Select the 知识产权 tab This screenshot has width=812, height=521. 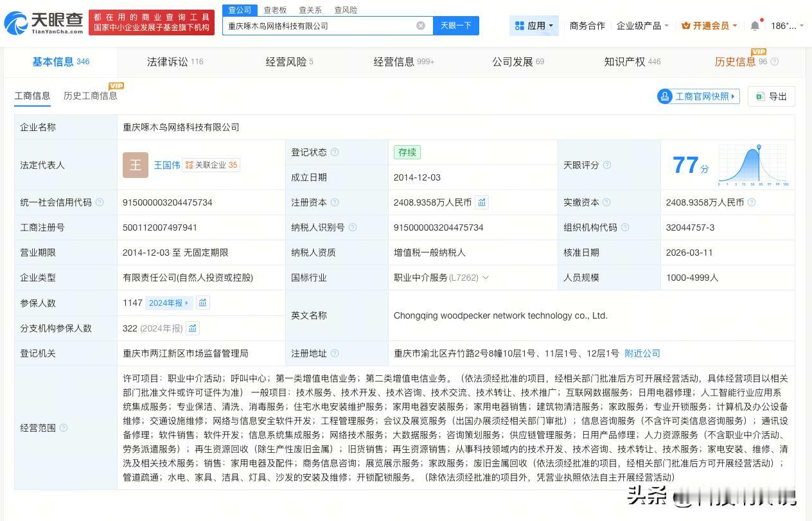tap(632, 62)
